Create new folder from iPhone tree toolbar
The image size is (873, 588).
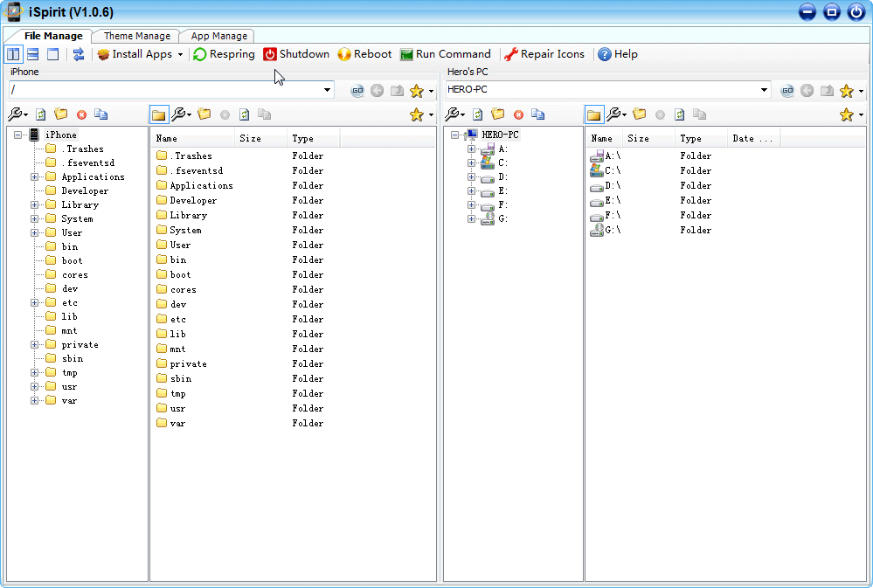60,114
